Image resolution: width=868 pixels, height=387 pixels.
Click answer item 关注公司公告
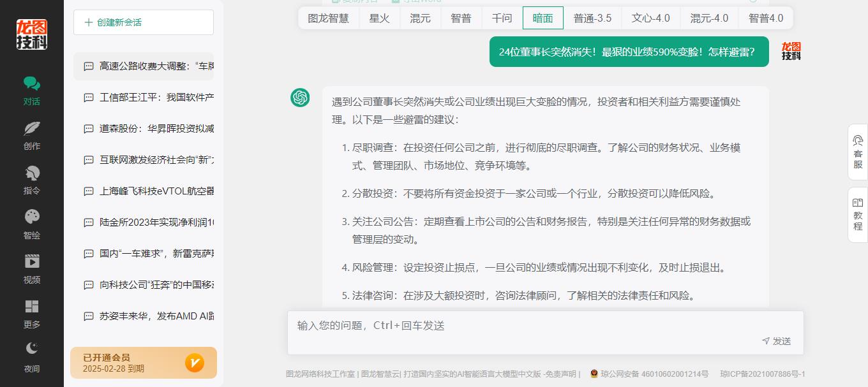[x=546, y=230]
